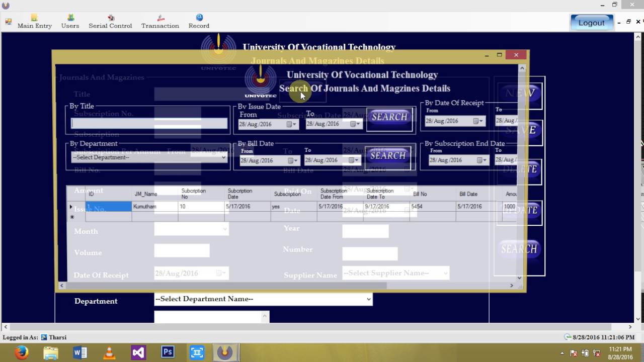Click main window horizontal scrollbar left arrow
Viewport: 644px width, 362px height.
pos(5,327)
